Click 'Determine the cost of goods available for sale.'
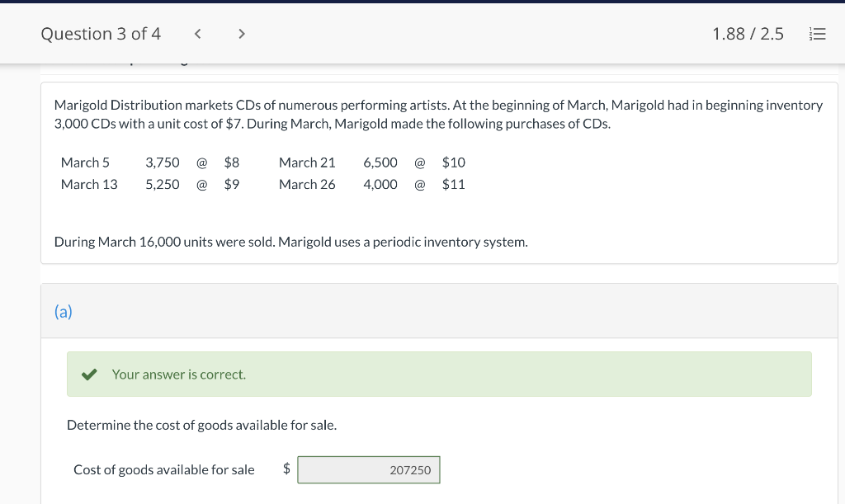Image resolution: width=845 pixels, height=504 pixels. click(201, 426)
